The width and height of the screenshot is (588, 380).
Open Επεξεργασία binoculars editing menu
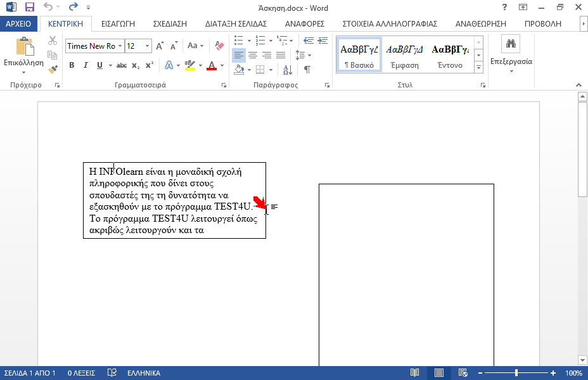(511, 44)
